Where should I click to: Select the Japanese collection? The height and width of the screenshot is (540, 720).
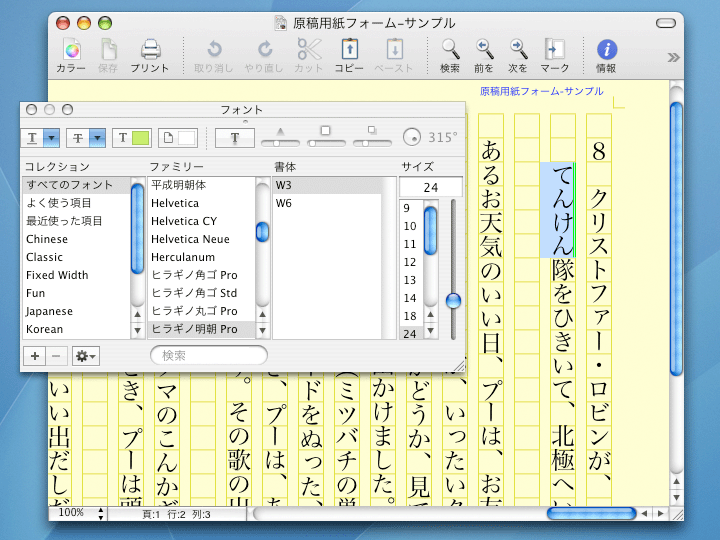tap(76, 311)
